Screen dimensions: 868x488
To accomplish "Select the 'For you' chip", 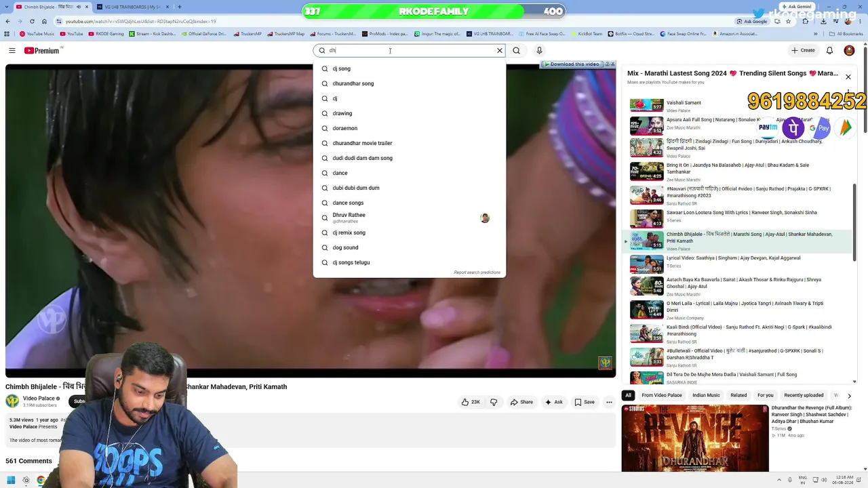I will tap(765, 395).
